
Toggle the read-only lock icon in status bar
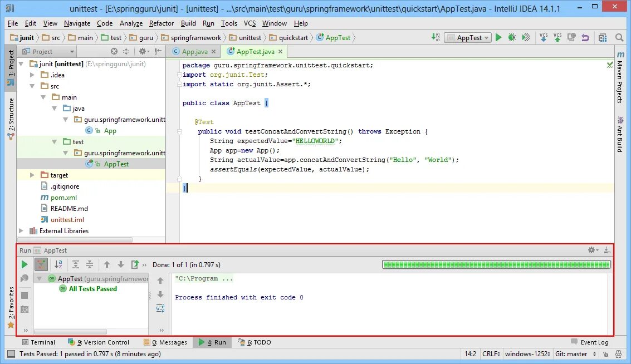pos(605,354)
